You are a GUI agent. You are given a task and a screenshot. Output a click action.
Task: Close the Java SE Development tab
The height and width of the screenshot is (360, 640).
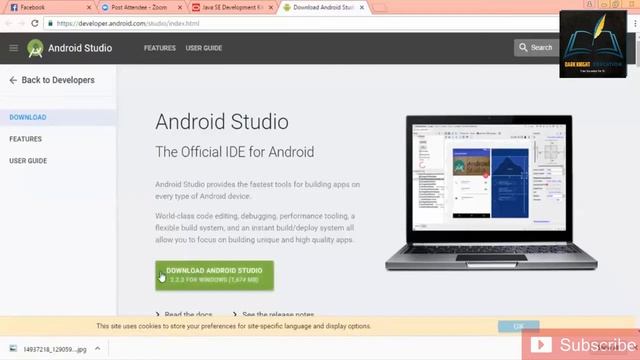pyautogui.click(x=271, y=7)
